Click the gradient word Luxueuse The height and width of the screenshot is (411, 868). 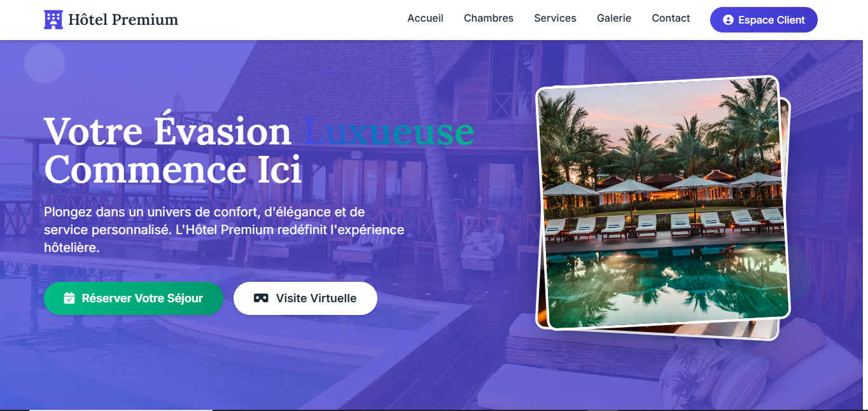(x=389, y=132)
